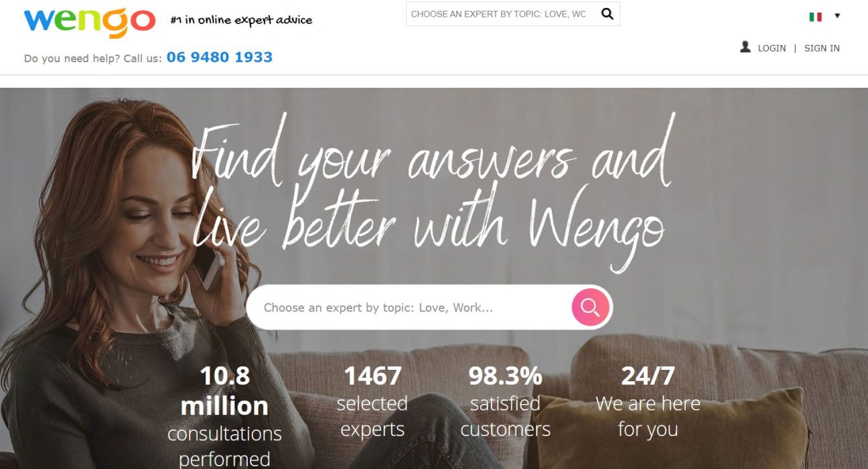Viewport: 868px width, 469px height.
Task: Call the 06 9480 1933 phone number
Action: pos(220,57)
